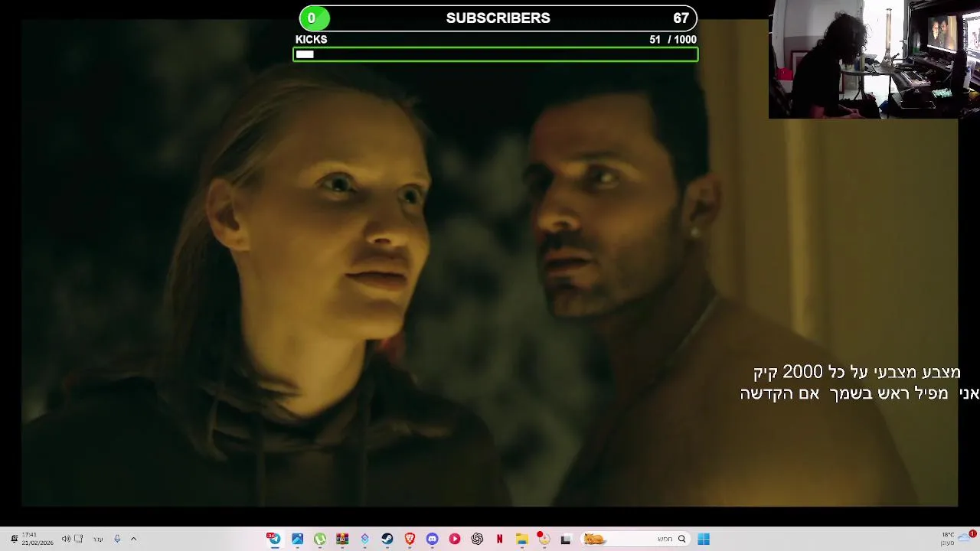The height and width of the screenshot is (551, 980).
Task: Open the network display tray icon
Action: click(x=78, y=539)
